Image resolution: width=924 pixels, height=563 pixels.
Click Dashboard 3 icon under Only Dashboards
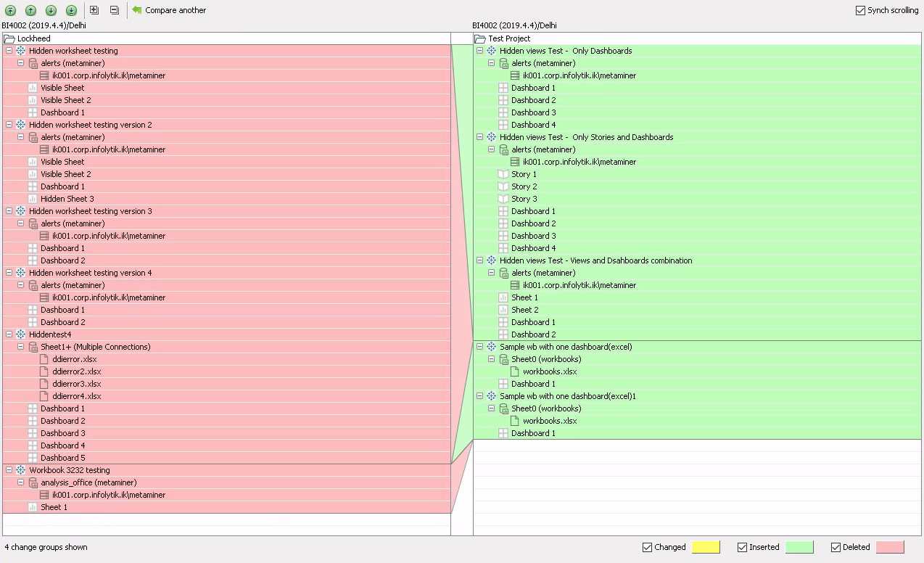point(503,112)
